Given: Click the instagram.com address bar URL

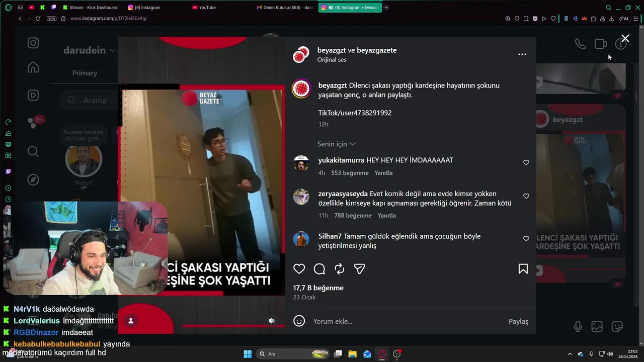Looking at the screenshot, I should [109, 19].
